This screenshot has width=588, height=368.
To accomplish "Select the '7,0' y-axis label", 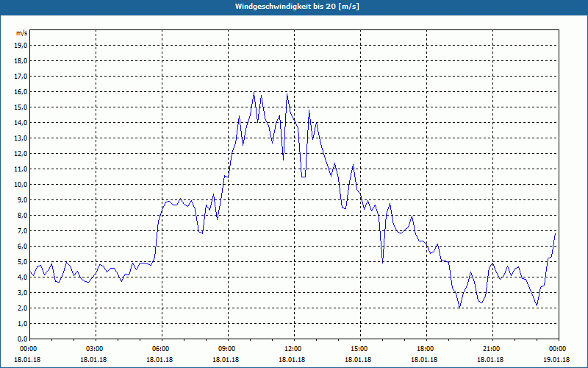I will [22, 231].
